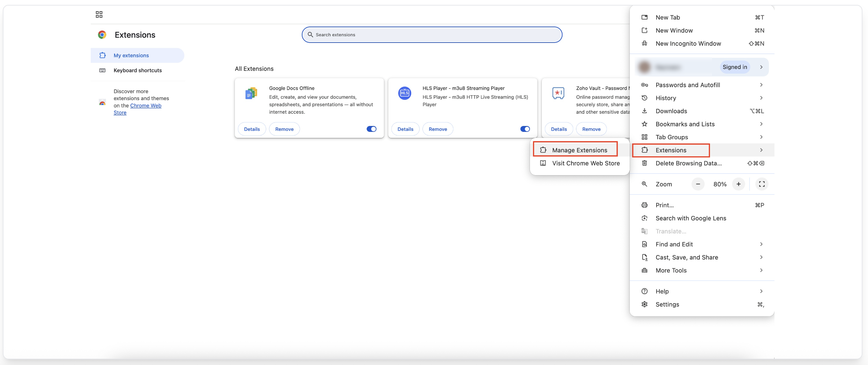Click the Downloads icon in Chrome menu
The height and width of the screenshot is (365, 868).
coord(644,111)
